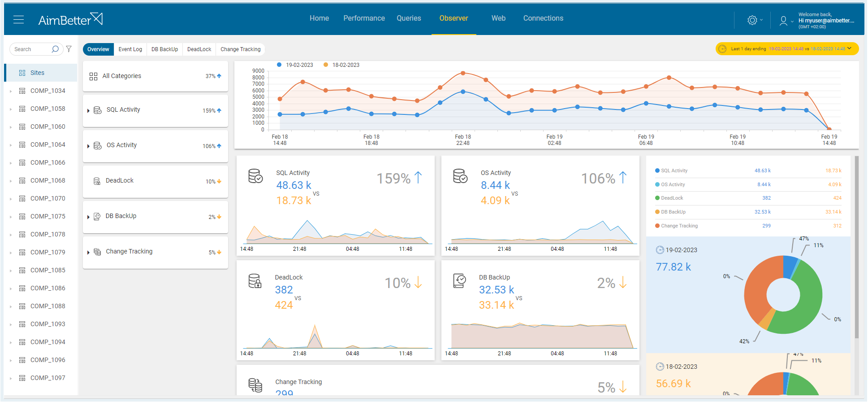The width and height of the screenshot is (868, 402).
Task: Click the SQL Activity legend color dot
Action: (657, 170)
